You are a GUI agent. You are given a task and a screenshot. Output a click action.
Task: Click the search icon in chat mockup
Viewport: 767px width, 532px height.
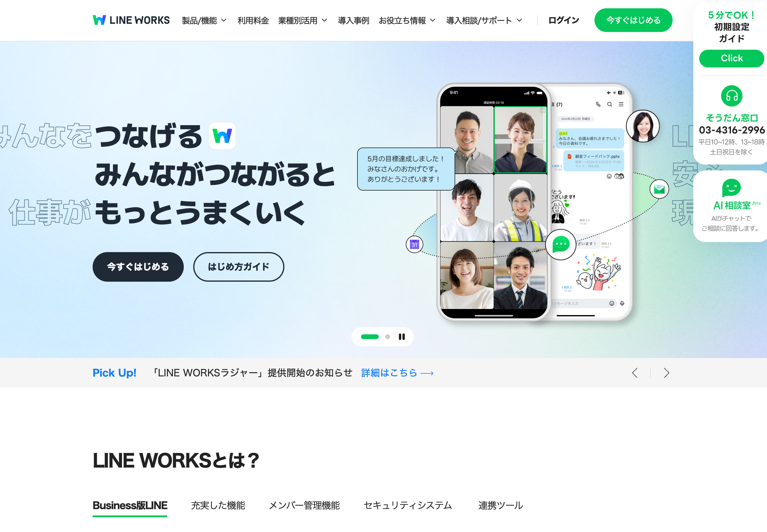click(x=609, y=104)
